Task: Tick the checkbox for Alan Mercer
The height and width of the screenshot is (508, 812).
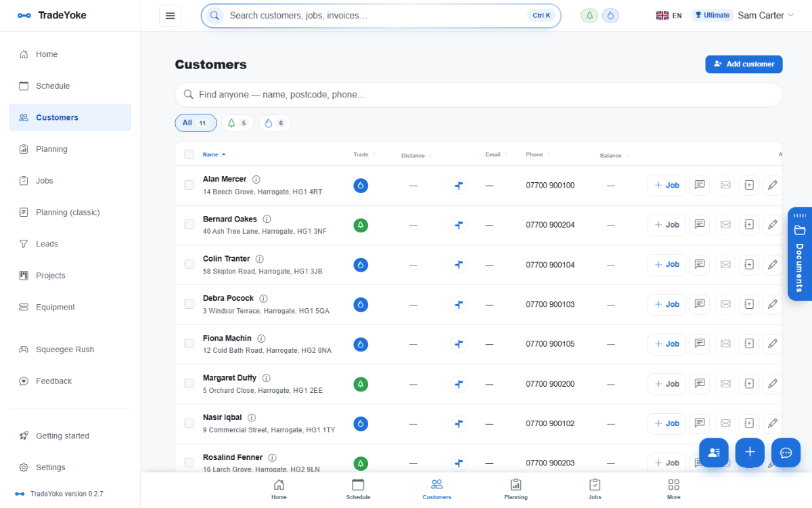Action: coord(189,185)
